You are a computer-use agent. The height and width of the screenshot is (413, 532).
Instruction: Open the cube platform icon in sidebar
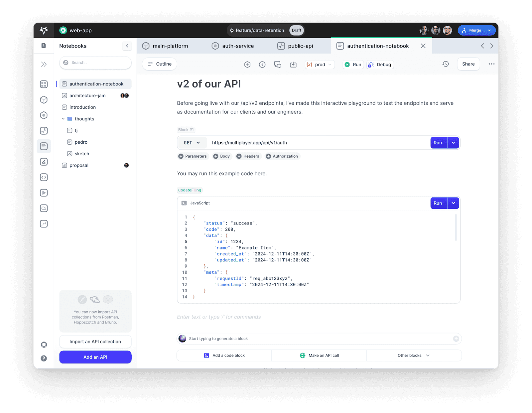coord(44,100)
